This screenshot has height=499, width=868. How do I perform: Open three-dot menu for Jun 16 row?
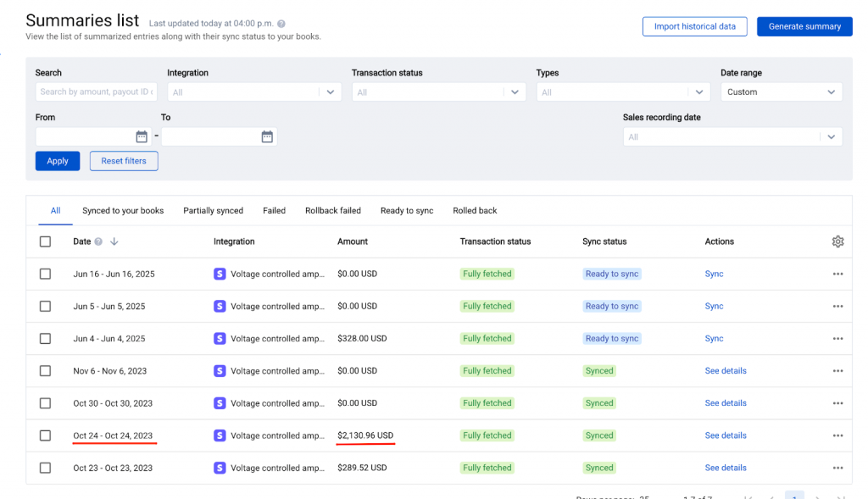coord(837,274)
